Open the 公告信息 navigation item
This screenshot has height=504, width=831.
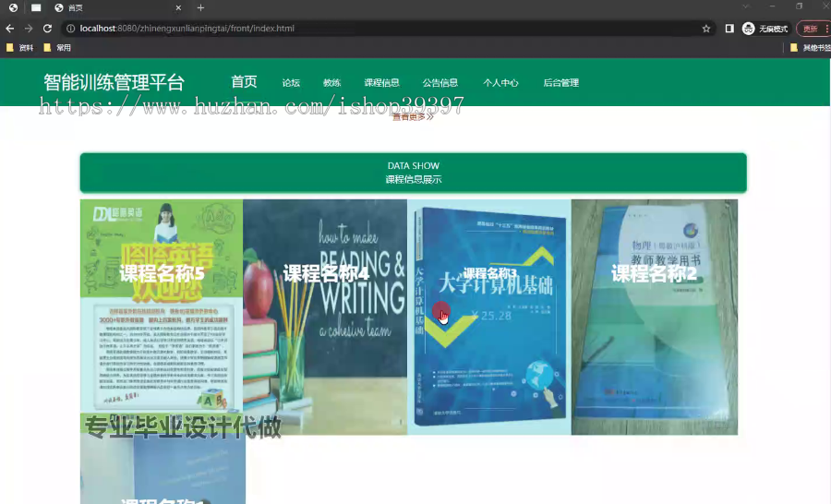440,83
